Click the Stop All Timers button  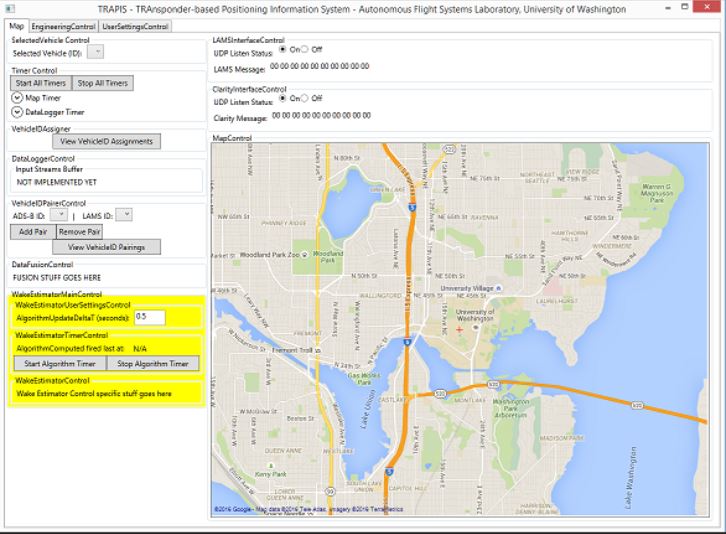[102, 83]
